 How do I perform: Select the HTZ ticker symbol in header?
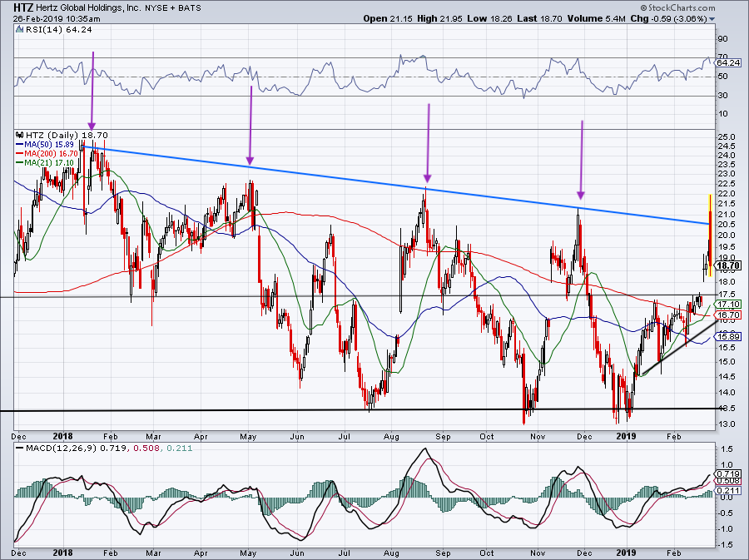pyautogui.click(x=23, y=7)
